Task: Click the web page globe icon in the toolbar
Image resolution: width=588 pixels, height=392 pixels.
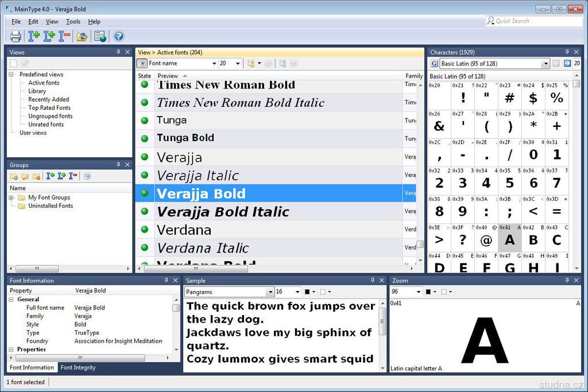Action: 100,36
